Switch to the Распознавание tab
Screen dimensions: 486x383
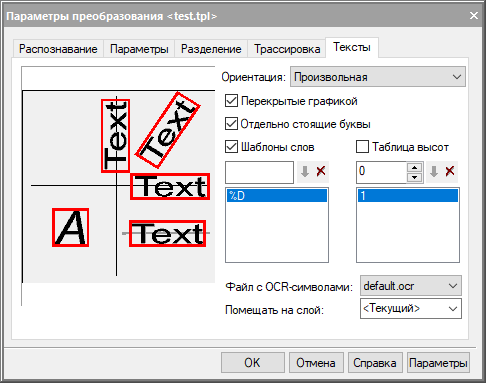pyautogui.click(x=58, y=49)
